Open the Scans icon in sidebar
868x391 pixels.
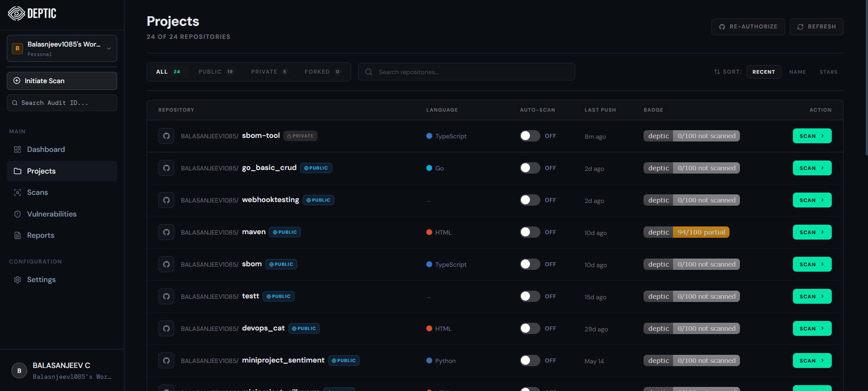pyautogui.click(x=18, y=193)
